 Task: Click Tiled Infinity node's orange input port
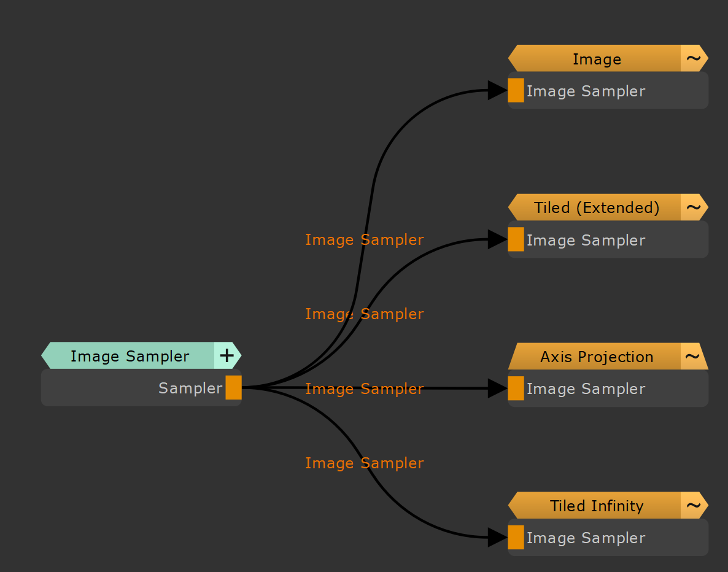point(516,538)
